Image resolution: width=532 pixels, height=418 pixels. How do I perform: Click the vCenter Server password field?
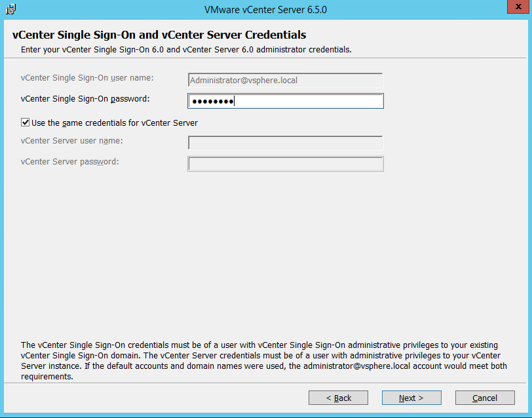click(x=286, y=164)
